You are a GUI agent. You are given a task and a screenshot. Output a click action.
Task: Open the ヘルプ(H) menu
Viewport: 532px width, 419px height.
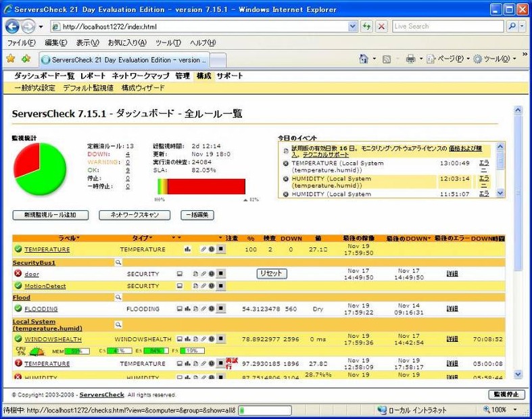203,43
